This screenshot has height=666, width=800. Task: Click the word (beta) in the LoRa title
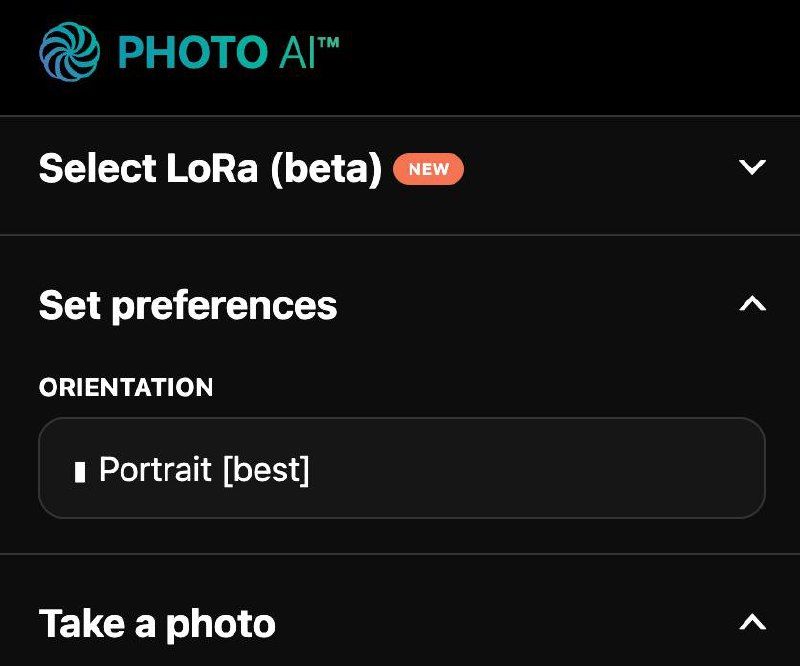click(326, 169)
